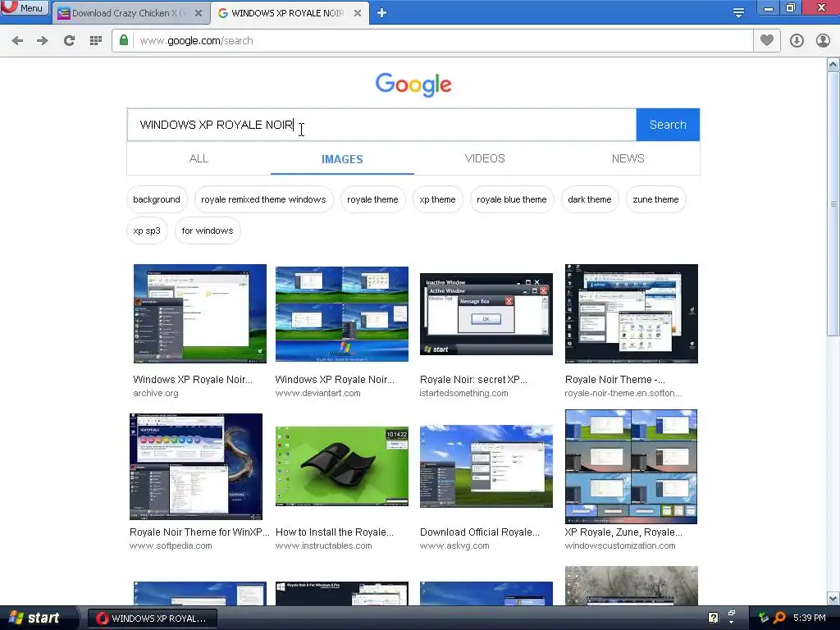Click the magnifier search tray icon
Screen dimensions: 840x630
click(x=779, y=618)
